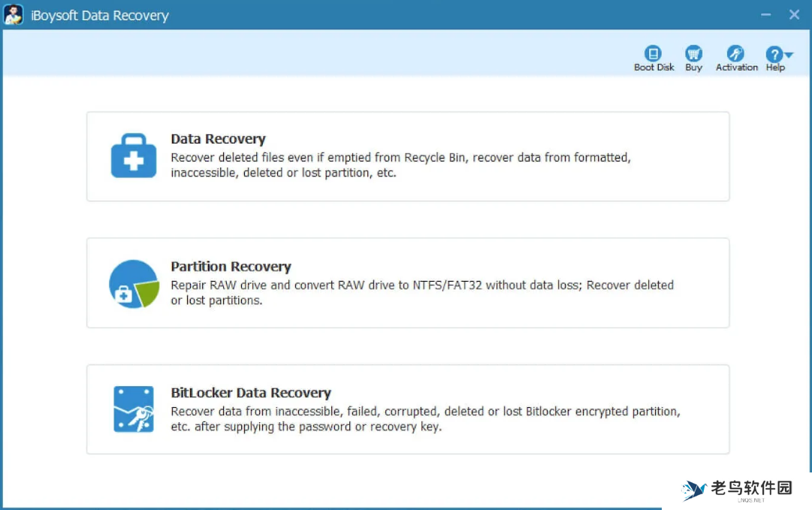
Task: Click the BitLocker Data Recovery keys icon
Action: [134, 409]
